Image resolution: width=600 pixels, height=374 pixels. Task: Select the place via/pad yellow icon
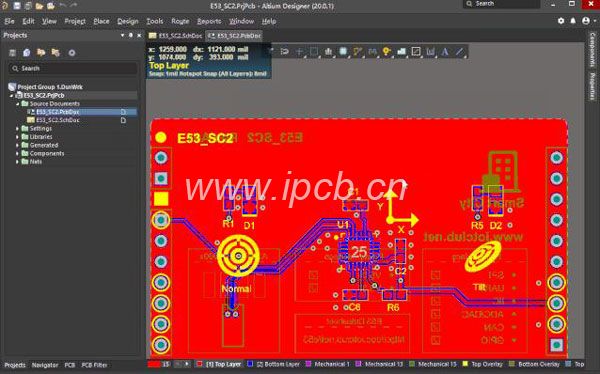(387, 52)
